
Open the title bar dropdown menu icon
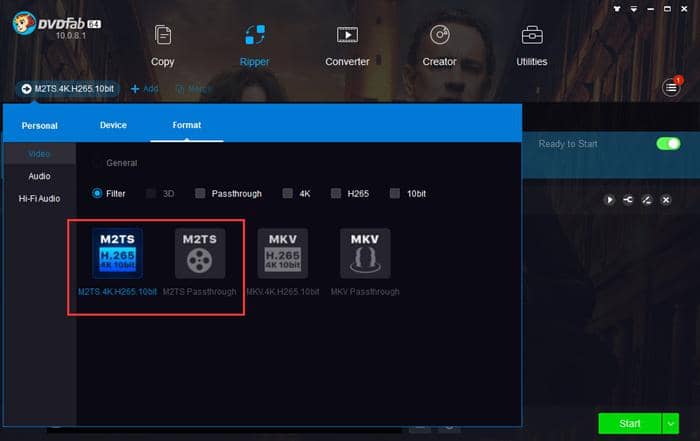[633, 8]
